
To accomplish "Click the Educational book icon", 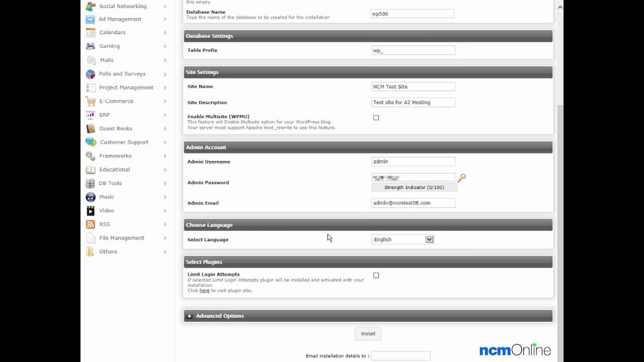I will [x=91, y=169].
